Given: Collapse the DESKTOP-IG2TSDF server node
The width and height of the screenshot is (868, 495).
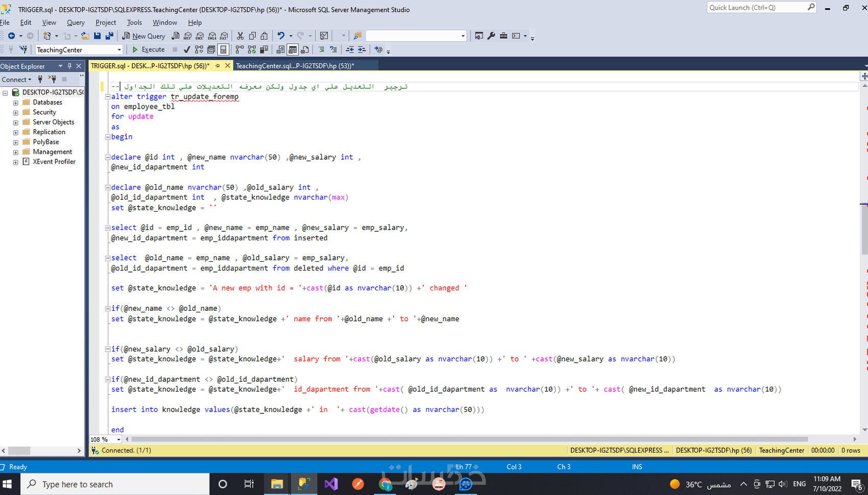Looking at the screenshot, I should pyautogui.click(x=5, y=93).
